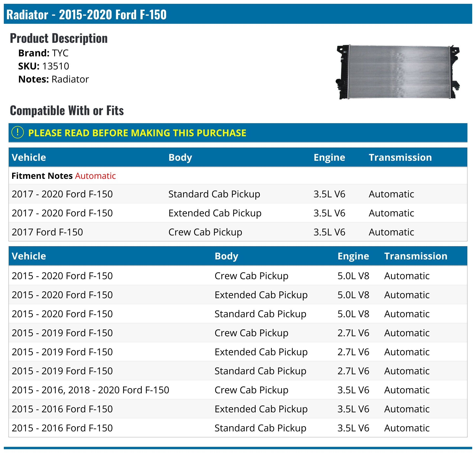Click the 'Compatible With or Fits' heading
The image size is (476, 453).
(67, 111)
